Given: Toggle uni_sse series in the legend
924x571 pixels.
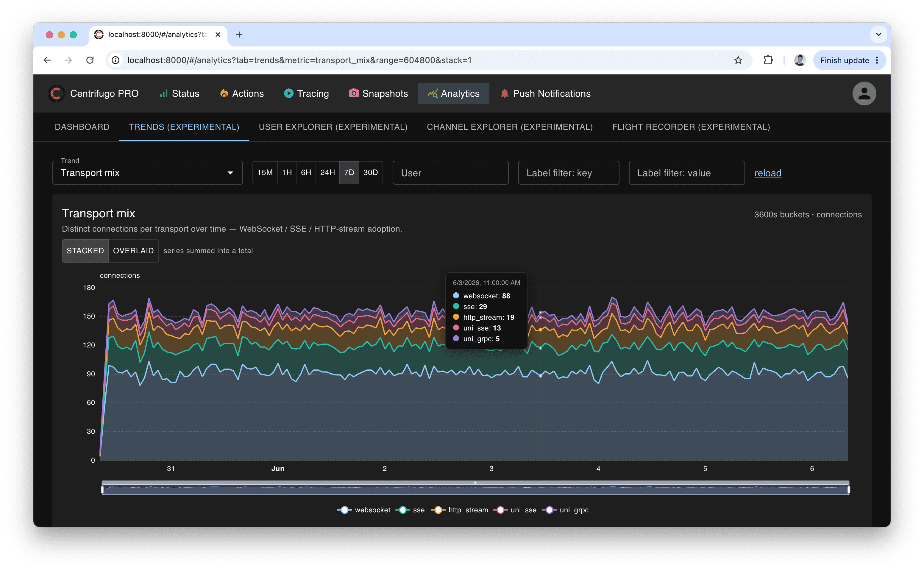Looking at the screenshot, I should click(515, 510).
